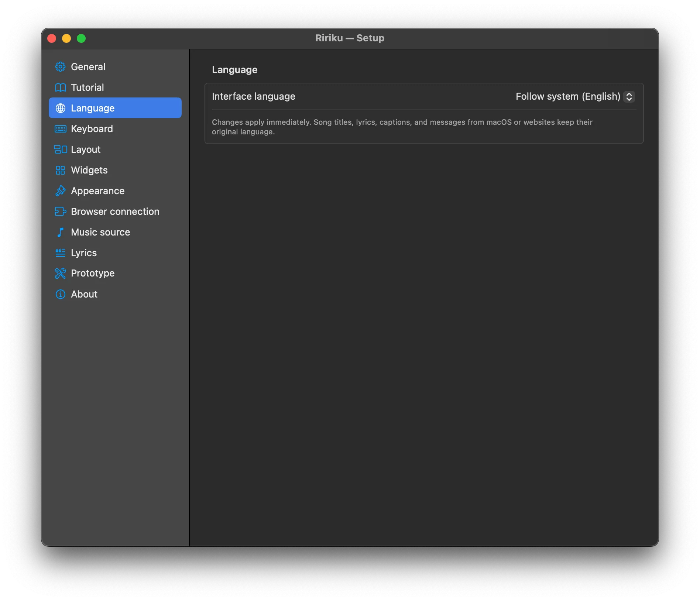This screenshot has height=601, width=700.
Task: Close the Ririku Setup window
Action: click(x=52, y=38)
